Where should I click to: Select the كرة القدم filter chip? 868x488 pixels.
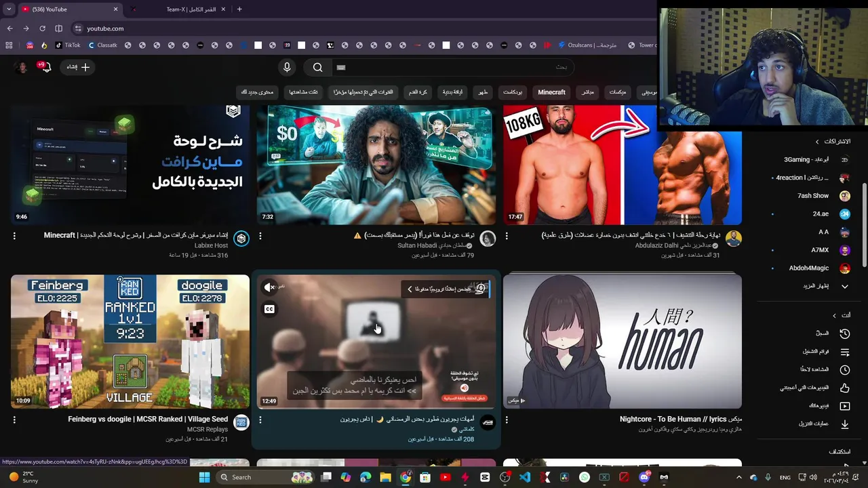[x=418, y=92]
